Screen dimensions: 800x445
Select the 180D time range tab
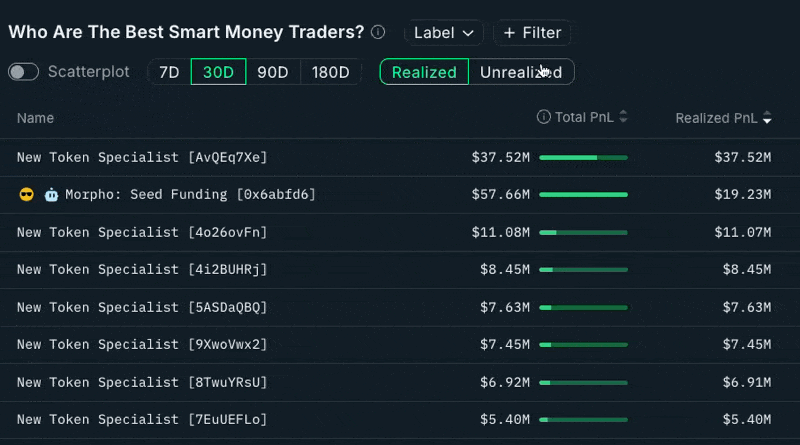(331, 72)
